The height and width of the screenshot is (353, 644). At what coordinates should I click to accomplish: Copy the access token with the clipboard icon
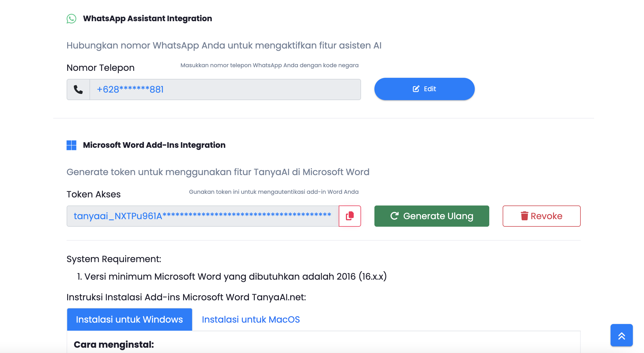(350, 216)
